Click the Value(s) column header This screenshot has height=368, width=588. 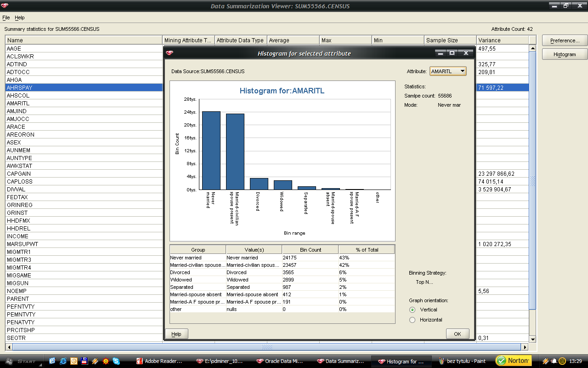point(254,250)
